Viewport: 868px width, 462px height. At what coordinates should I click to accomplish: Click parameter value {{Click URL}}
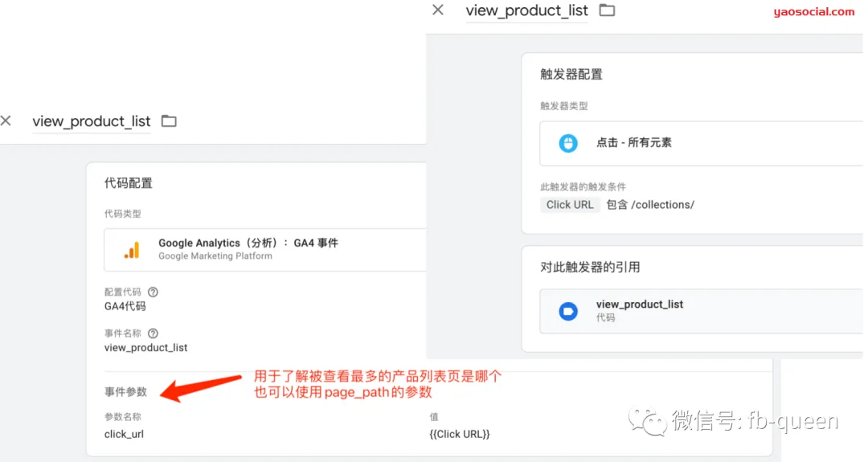tap(460, 434)
